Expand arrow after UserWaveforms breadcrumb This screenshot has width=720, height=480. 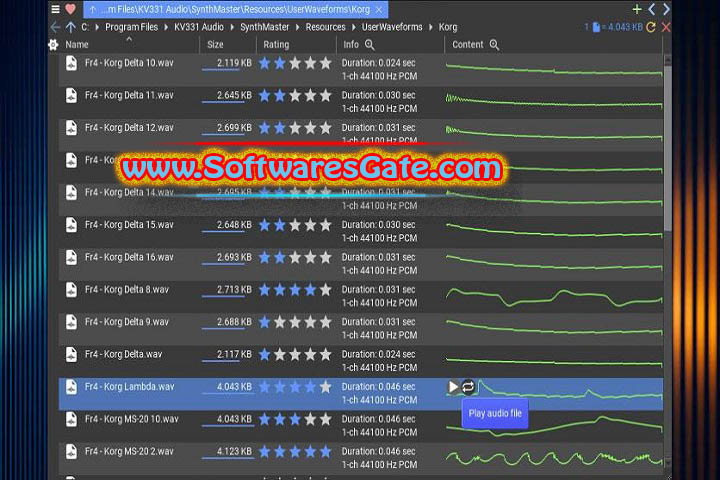point(431,27)
